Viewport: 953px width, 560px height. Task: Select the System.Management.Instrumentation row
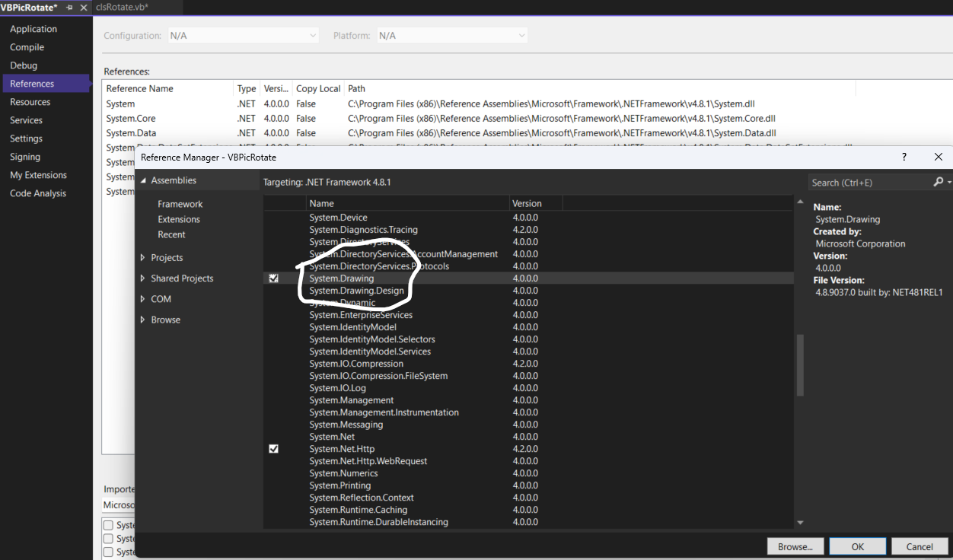(x=528, y=412)
